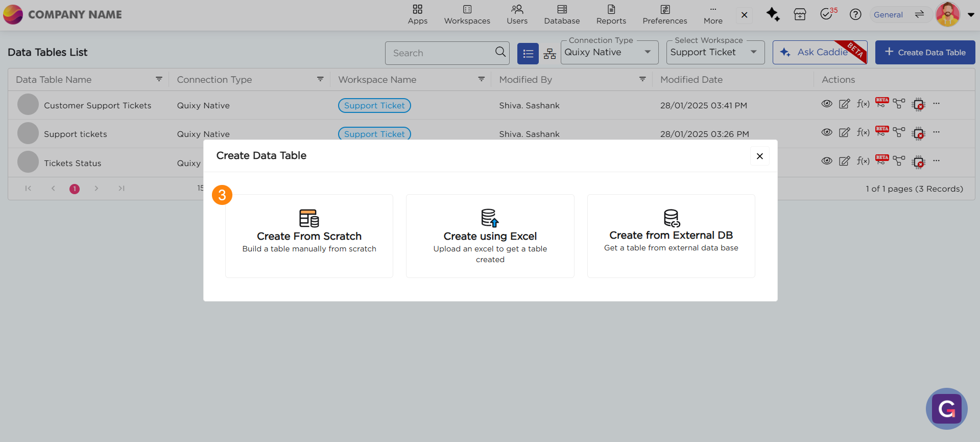The width and height of the screenshot is (980, 442).
Task: Select Create From Scratch option
Action: tap(309, 236)
